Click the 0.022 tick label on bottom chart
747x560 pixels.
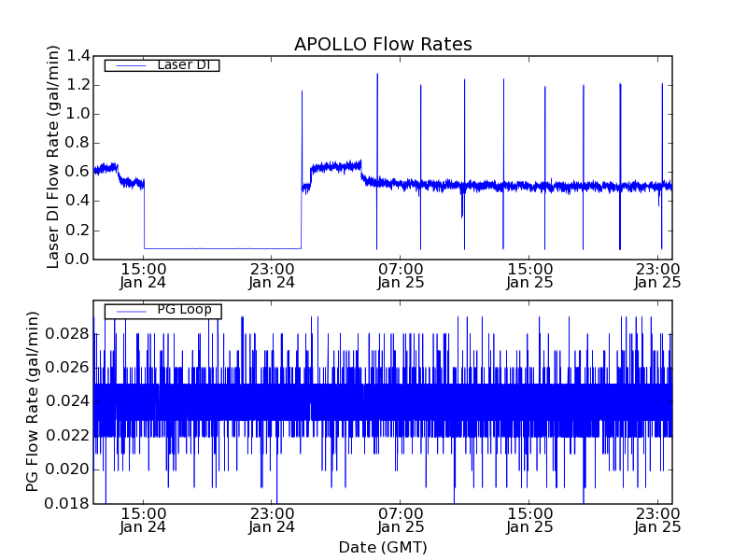pyautogui.click(x=67, y=436)
